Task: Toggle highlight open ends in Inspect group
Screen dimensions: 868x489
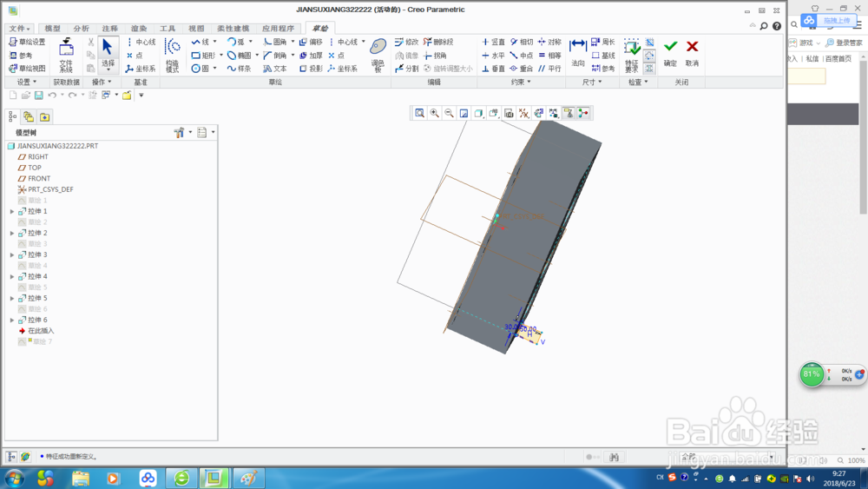Action: click(x=649, y=56)
